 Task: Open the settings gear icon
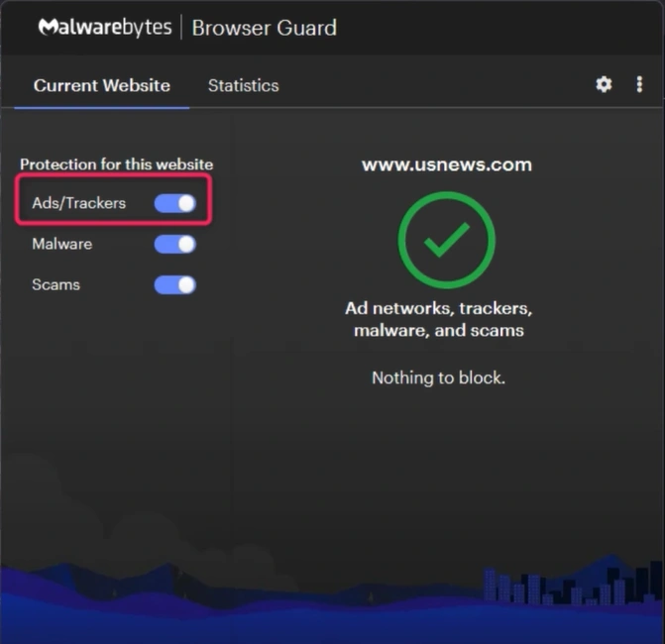(x=604, y=84)
